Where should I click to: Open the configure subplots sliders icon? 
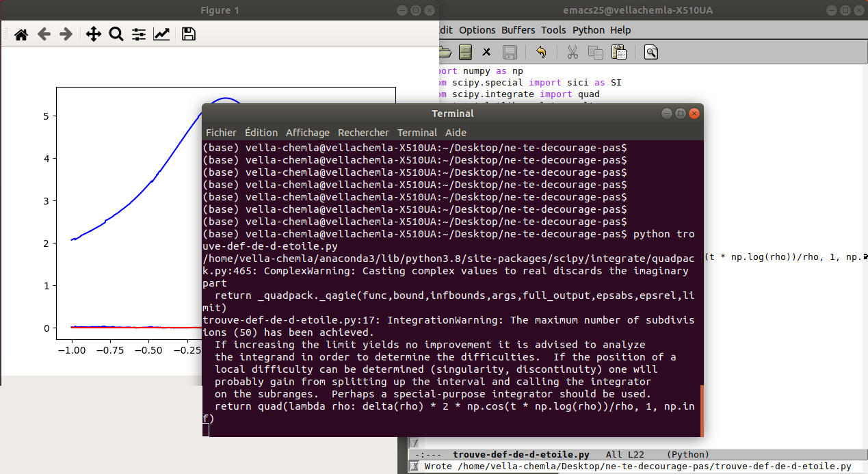(139, 34)
